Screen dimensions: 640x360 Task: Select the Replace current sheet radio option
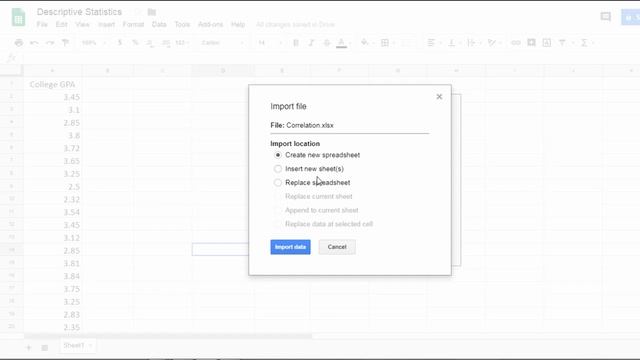coord(278,196)
